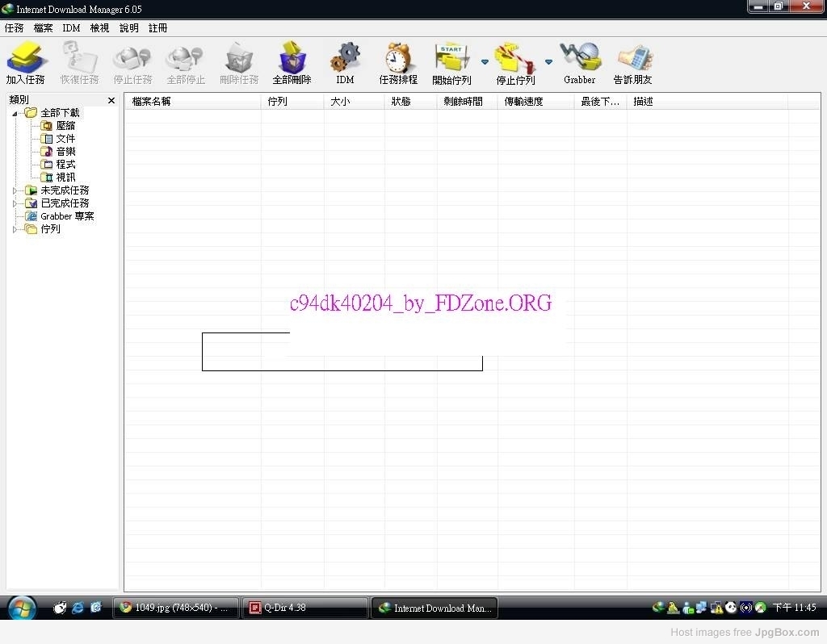
Task: Open the 檢視 menu
Action: pos(99,27)
